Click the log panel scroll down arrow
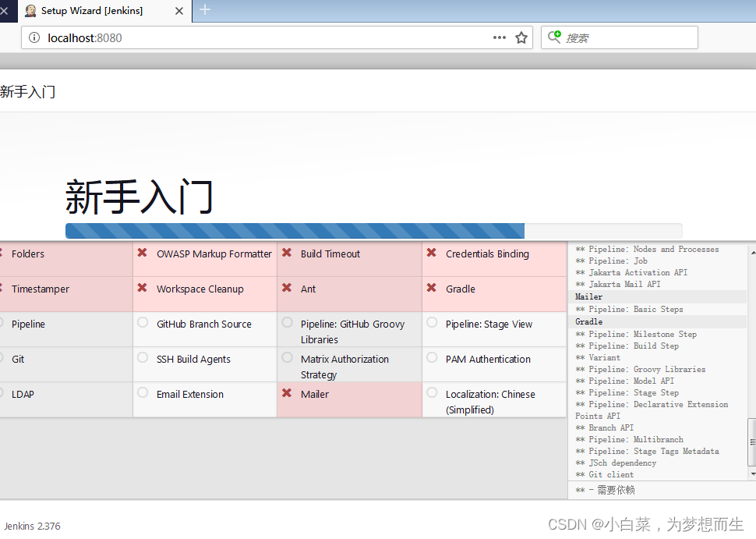The width and height of the screenshot is (756, 539). [x=753, y=474]
